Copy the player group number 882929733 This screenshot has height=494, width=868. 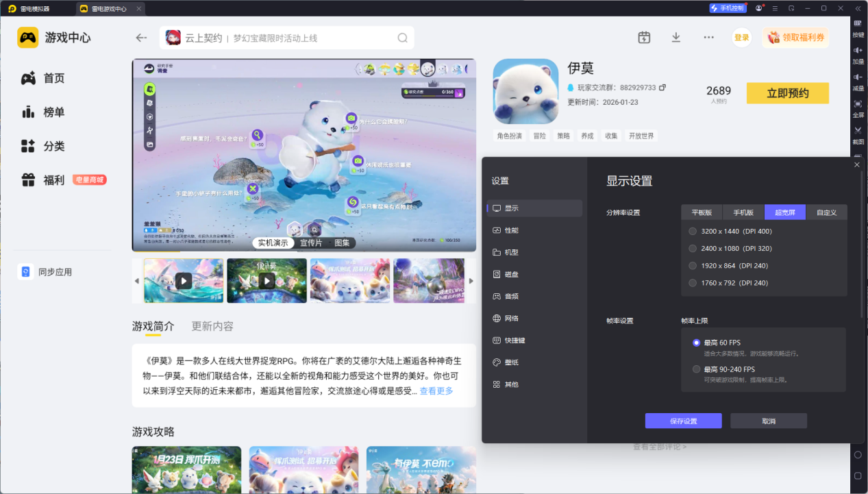[x=662, y=88]
